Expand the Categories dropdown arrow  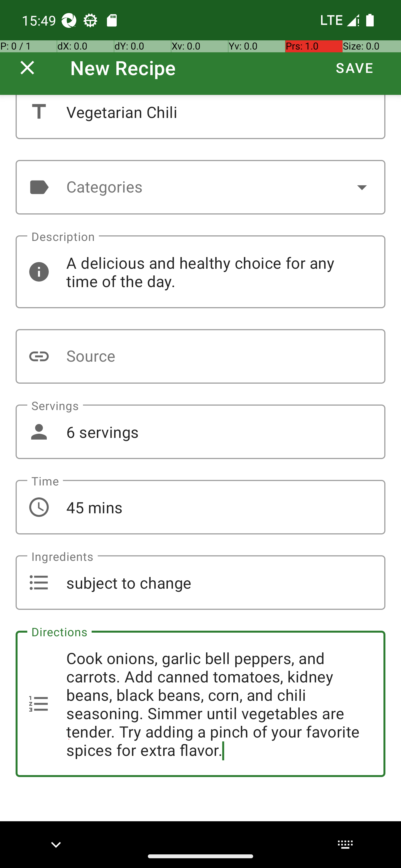coord(362,187)
